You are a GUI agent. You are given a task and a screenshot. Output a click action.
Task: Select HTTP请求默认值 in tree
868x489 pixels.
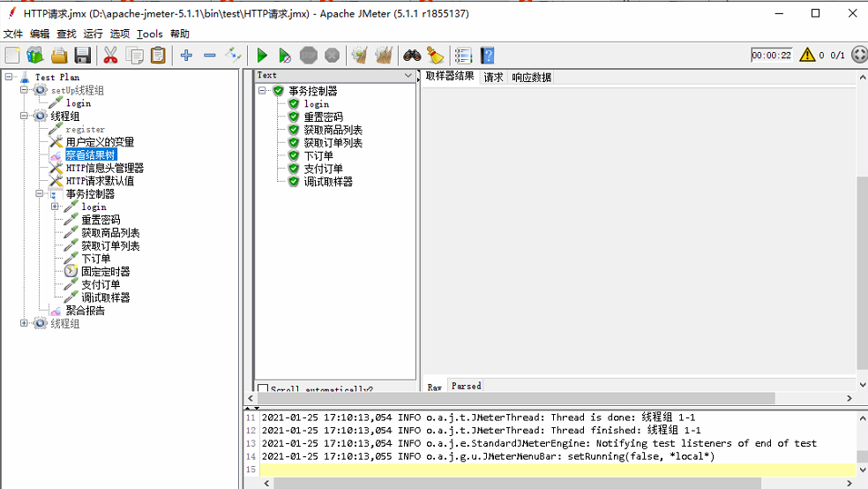coord(100,181)
